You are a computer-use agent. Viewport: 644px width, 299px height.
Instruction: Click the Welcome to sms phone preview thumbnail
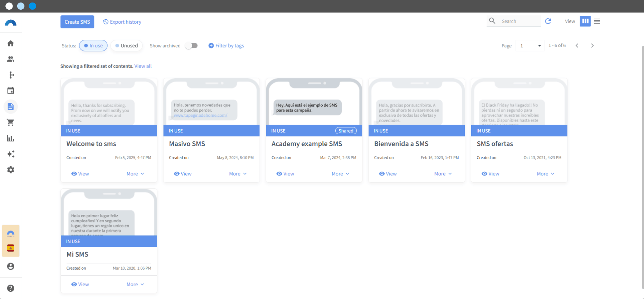pyautogui.click(x=109, y=102)
